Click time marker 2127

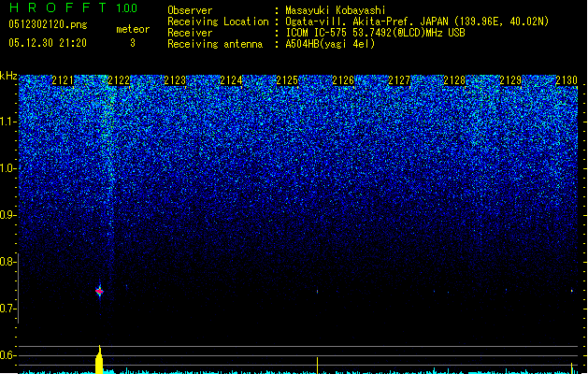click(399, 80)
